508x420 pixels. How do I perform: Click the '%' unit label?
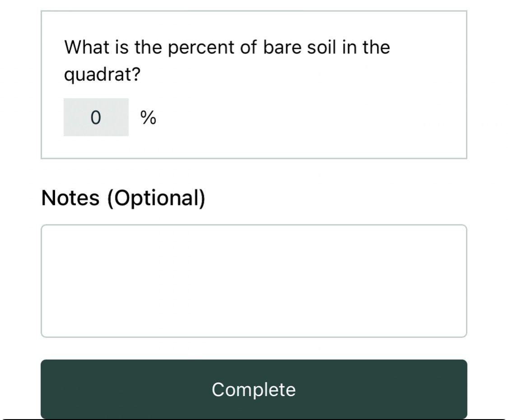[x=148, y=118]
